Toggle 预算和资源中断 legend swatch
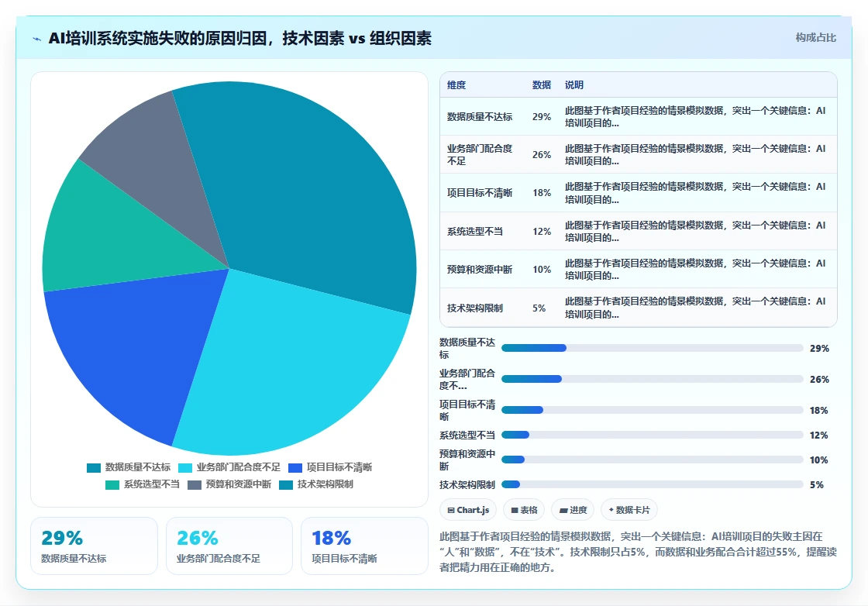This screenshot has height=606, width=868. click(195, 485)
